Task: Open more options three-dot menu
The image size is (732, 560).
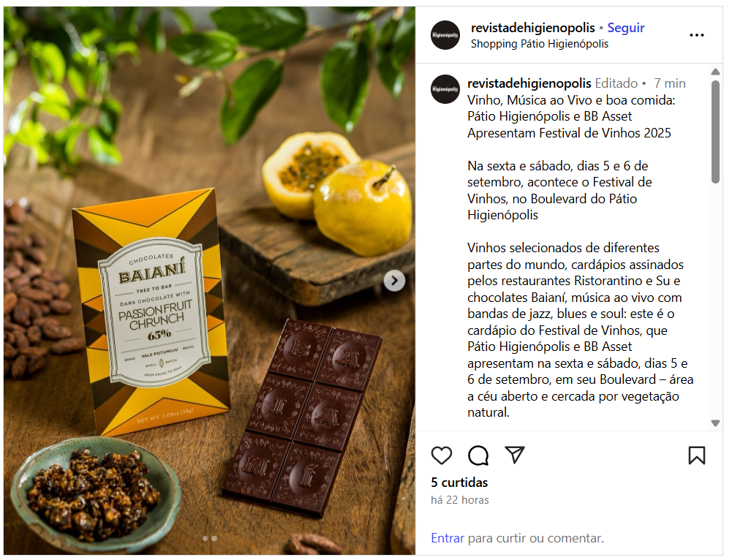Action: pyautogui.click(x=696, y=36)
